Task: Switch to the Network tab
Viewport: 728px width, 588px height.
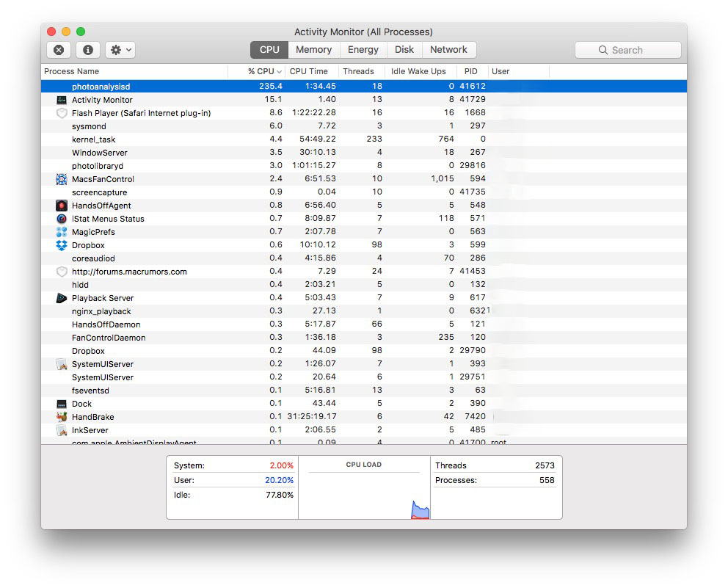Action: click(x=448, y=50)
